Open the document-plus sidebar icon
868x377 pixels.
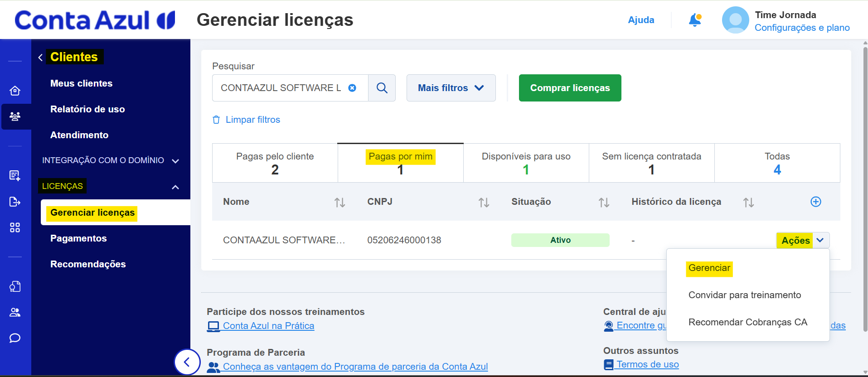coord(15,175)
